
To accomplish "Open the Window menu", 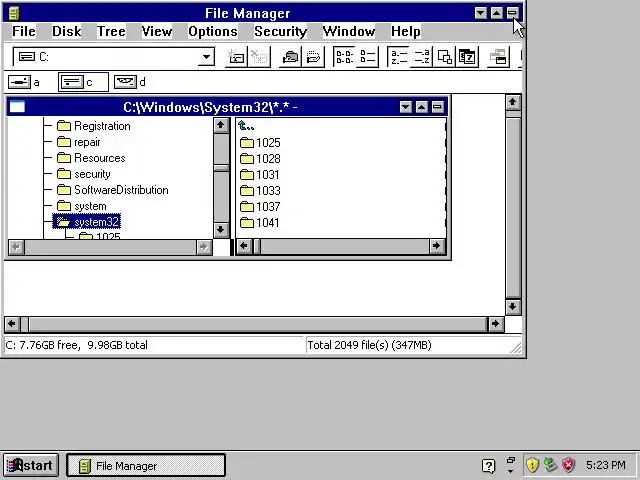I will coord(349,31).
